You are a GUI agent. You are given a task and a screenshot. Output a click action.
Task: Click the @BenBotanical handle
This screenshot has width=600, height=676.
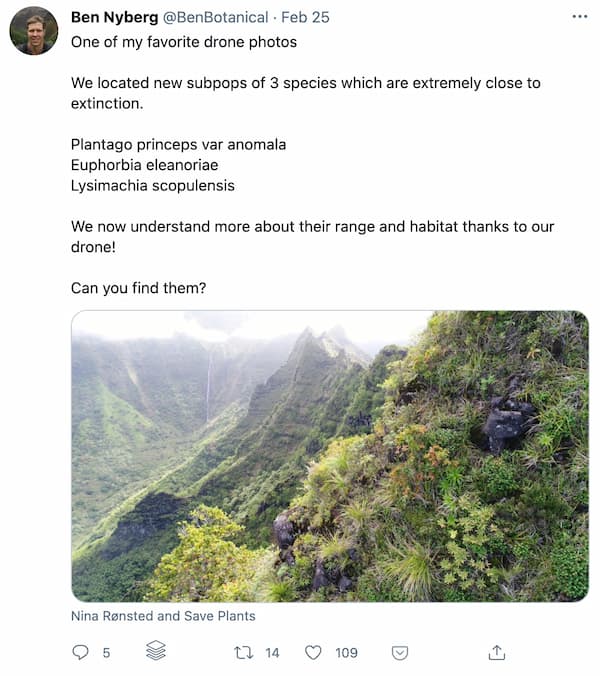point(215,17)
